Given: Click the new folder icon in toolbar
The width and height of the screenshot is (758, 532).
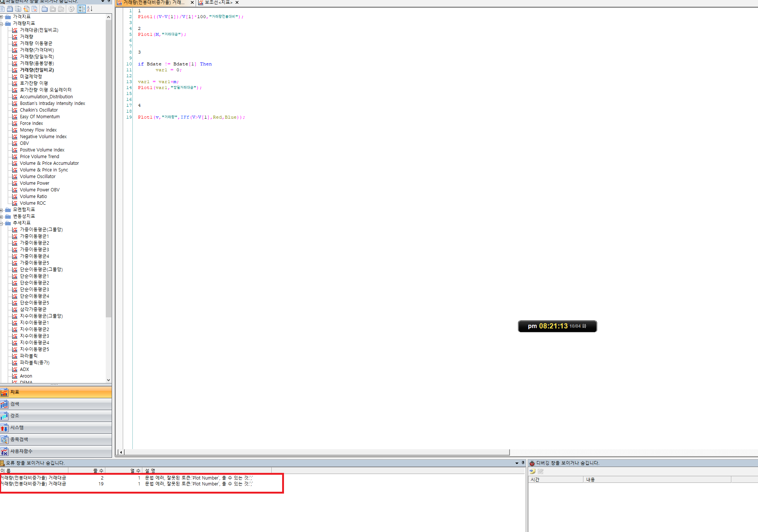Looking at the screenshot, I should (x=45, y=9).
